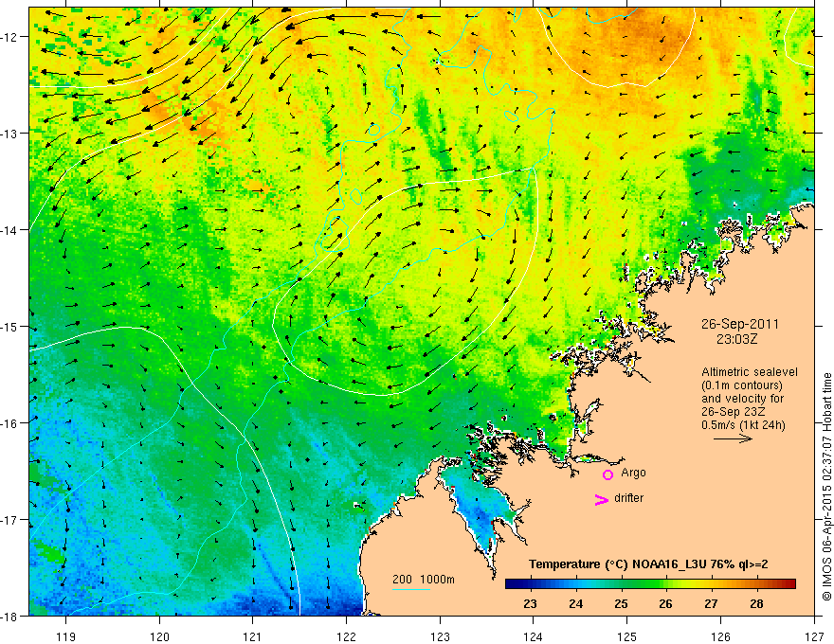Click the longitude label 125
Screen dimensions: 834x644
627,636
